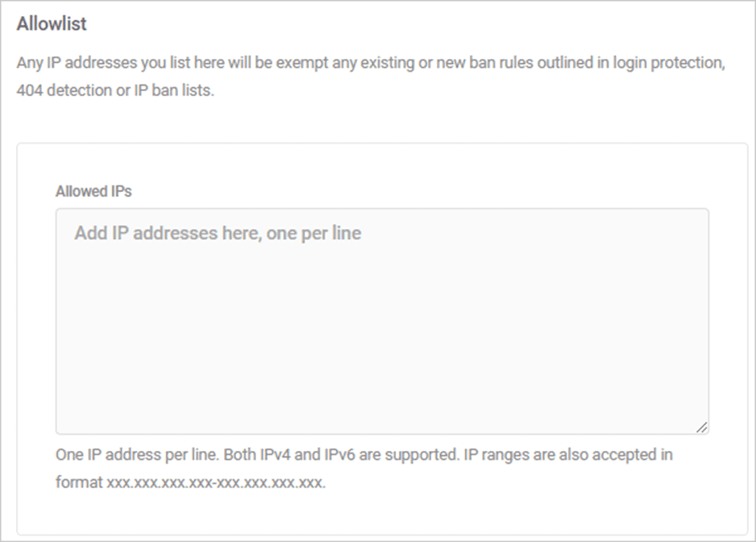756x542 pixels.
Task: Click the textarea resize grip icon
Action: click(701, 427)
